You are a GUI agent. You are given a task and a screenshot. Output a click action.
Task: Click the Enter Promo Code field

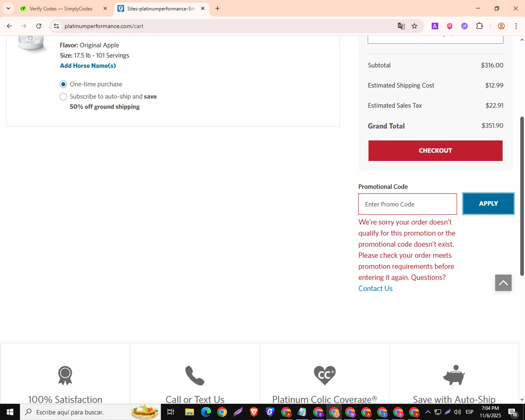pyautogui.click(x=408, y=204)
